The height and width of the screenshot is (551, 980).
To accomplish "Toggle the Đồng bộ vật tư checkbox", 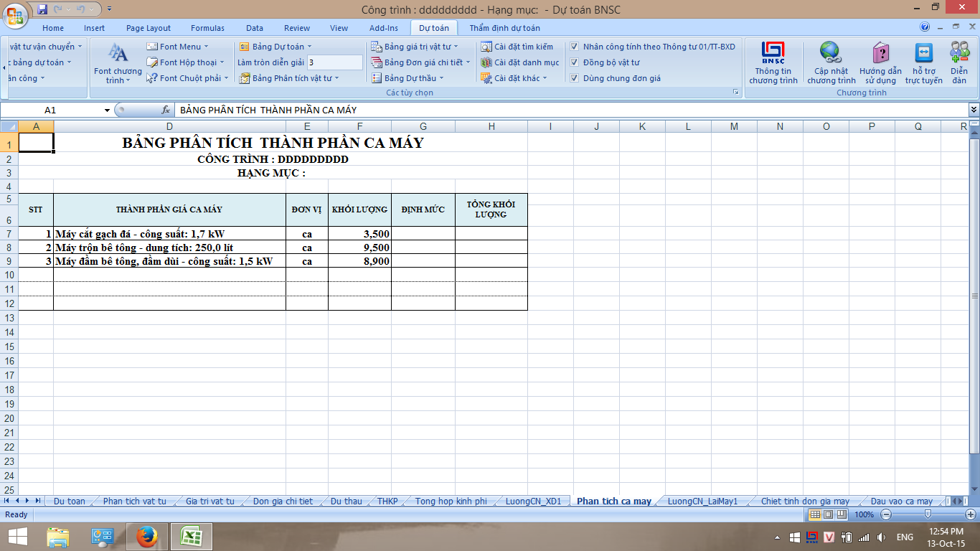I will click(574, 62).
